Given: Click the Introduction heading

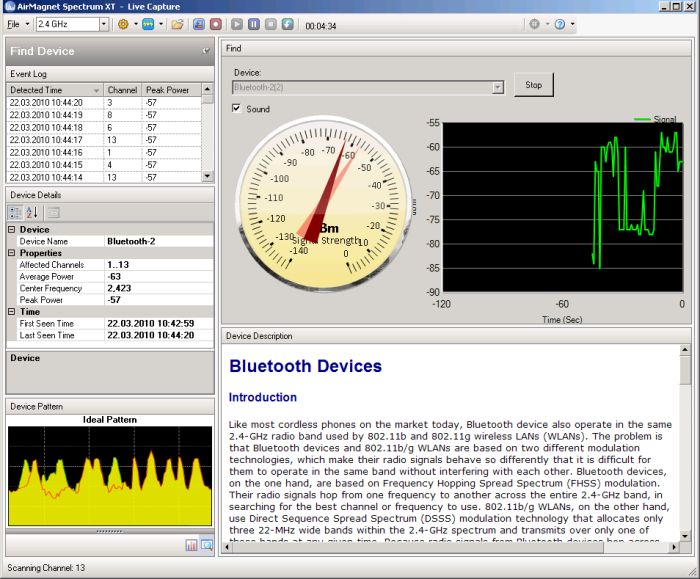Looking at the screenshot, I should coord(262,397).
